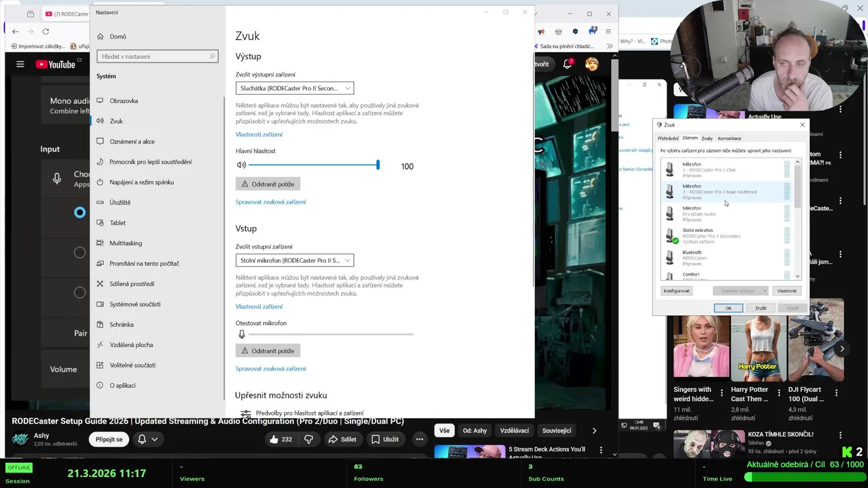Open YouTube hamburger guide menu
The image size is (868, 488).
(20, 64)
